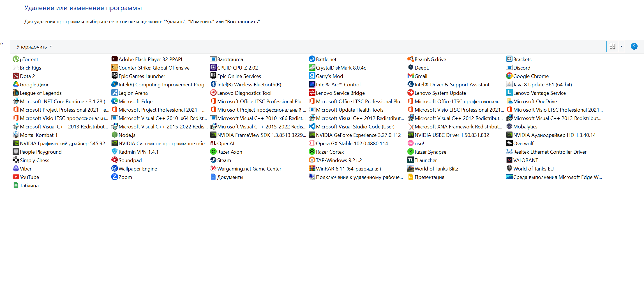Choose Intel Arc Control entry
Image resolution: width=644 pixels, height=295 pixels.
point(335,84)
